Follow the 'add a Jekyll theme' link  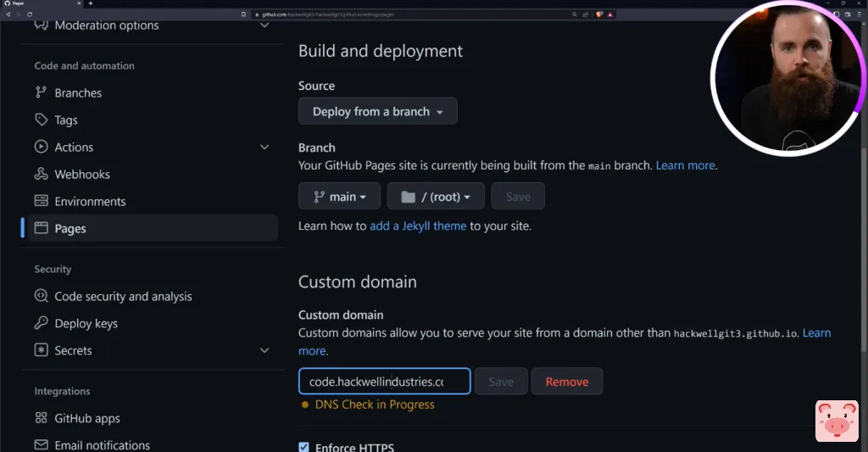click(418, 226)
